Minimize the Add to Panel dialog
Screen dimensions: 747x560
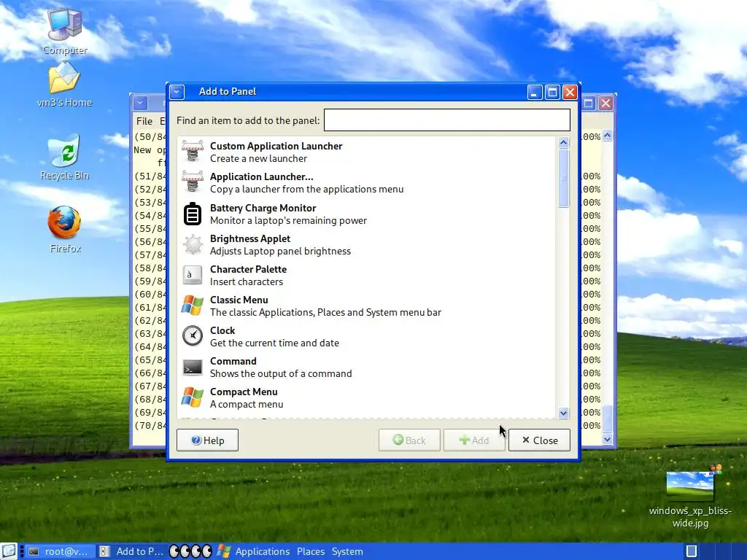(535, 92)
